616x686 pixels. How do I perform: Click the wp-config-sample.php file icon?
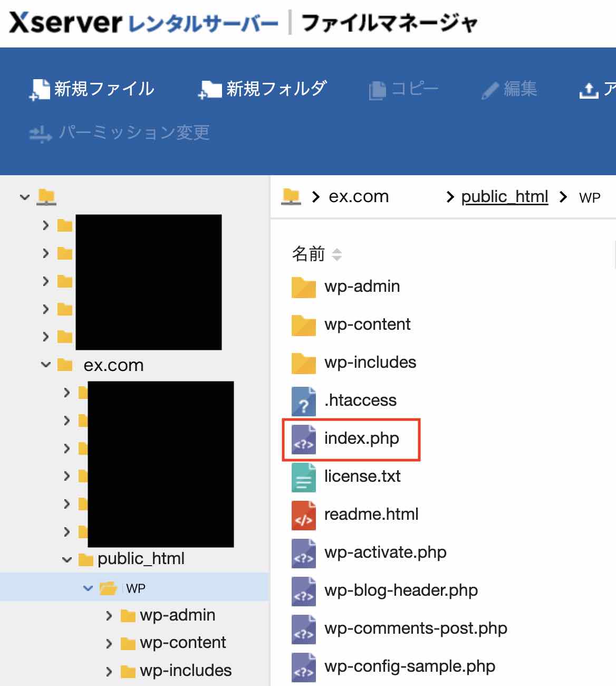coord(304,667)
